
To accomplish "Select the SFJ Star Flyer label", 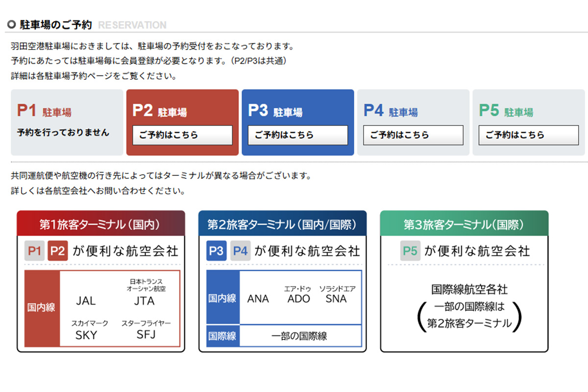I will [146, 335].
